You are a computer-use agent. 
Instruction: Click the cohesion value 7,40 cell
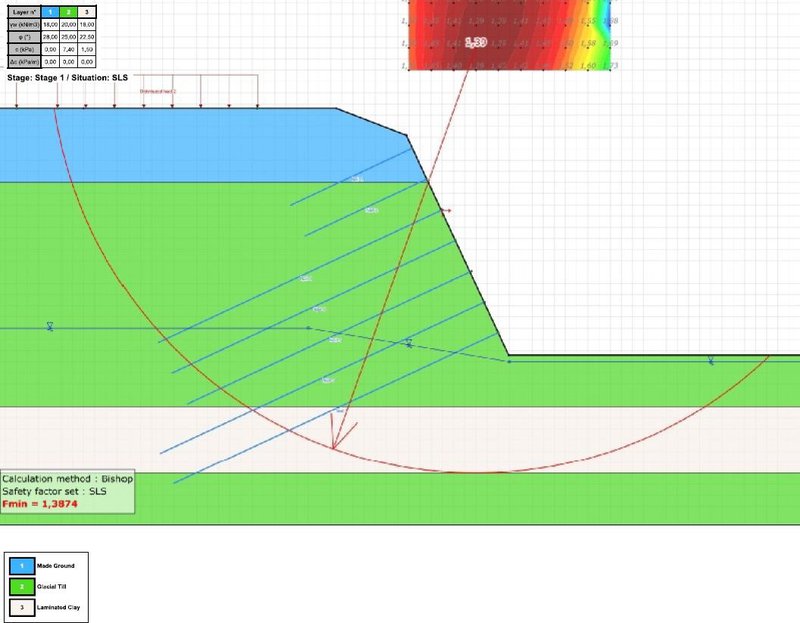[x=69, y=48]
